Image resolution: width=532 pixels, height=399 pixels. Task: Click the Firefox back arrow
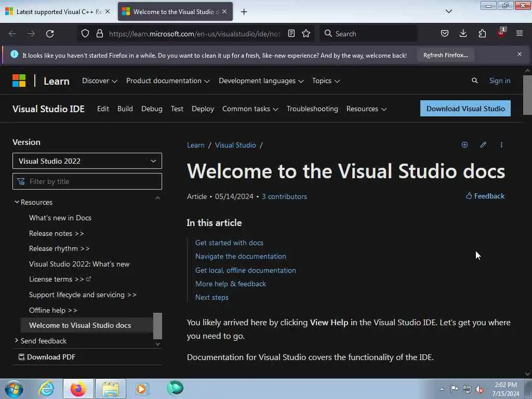[12, 34]
